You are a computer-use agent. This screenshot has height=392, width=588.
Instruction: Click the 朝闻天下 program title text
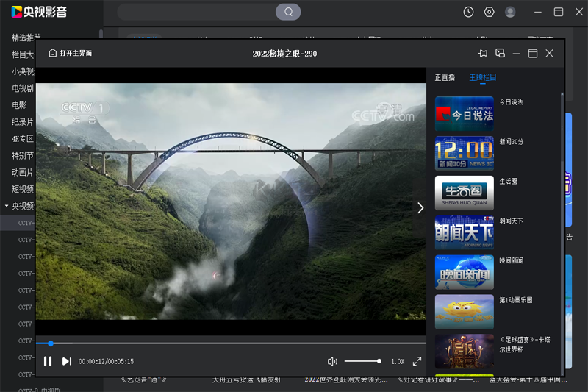(x=511, y=221)
